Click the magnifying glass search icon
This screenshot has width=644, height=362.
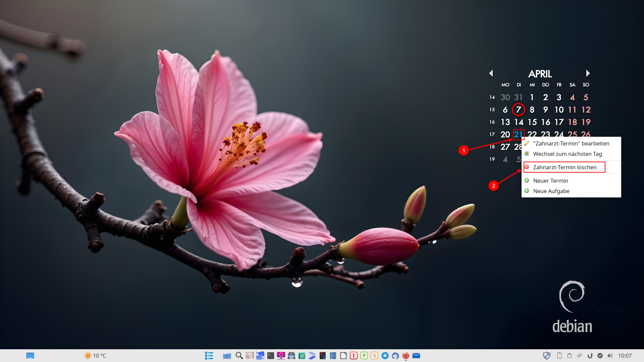(x=239, y=356)
